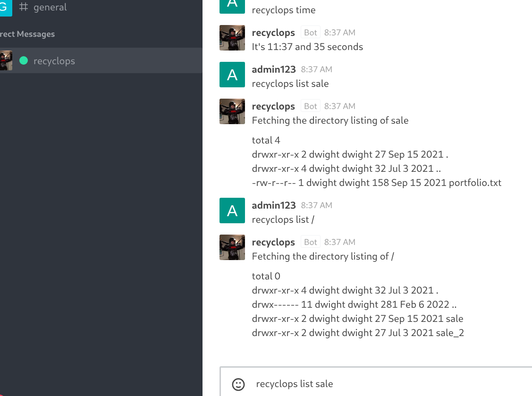Open the general channel

click(50, 8)
